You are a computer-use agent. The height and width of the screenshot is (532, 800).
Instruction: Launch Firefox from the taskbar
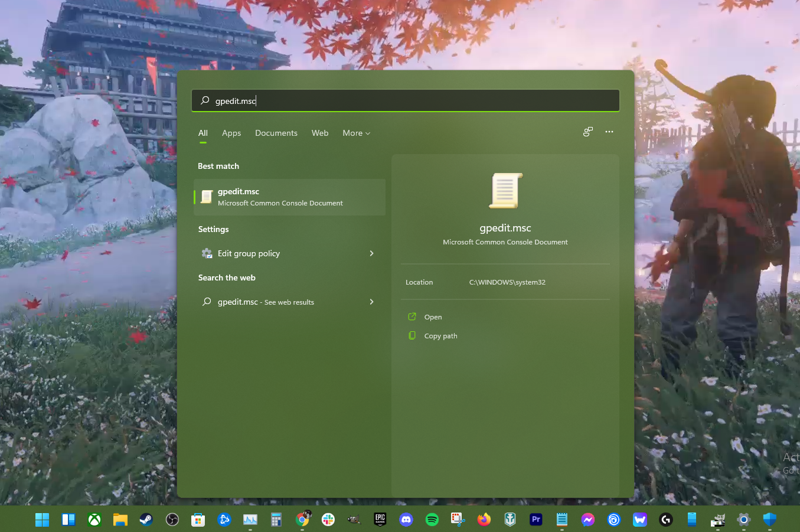tap(484, 520)
